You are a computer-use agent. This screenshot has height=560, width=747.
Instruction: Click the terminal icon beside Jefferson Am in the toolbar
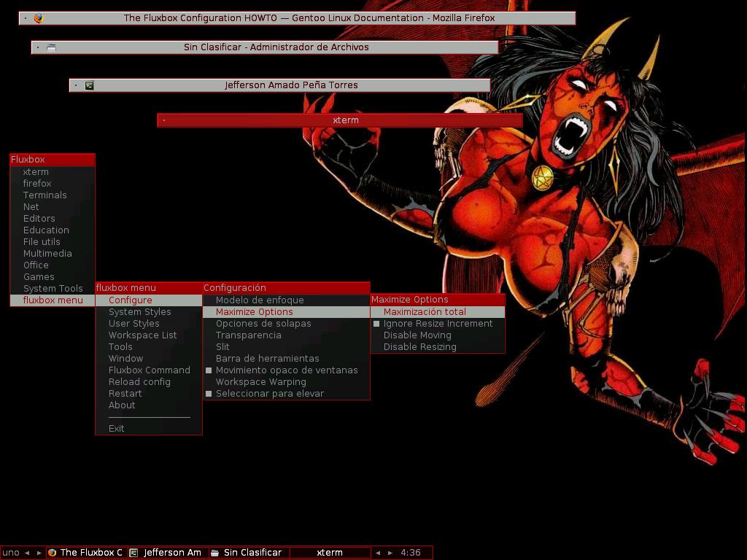point(134,553)
